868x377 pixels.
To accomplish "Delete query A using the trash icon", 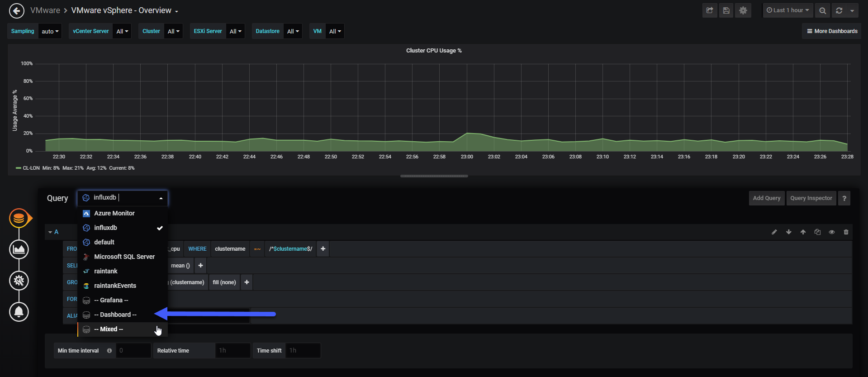I will click(x=846, y=232).
